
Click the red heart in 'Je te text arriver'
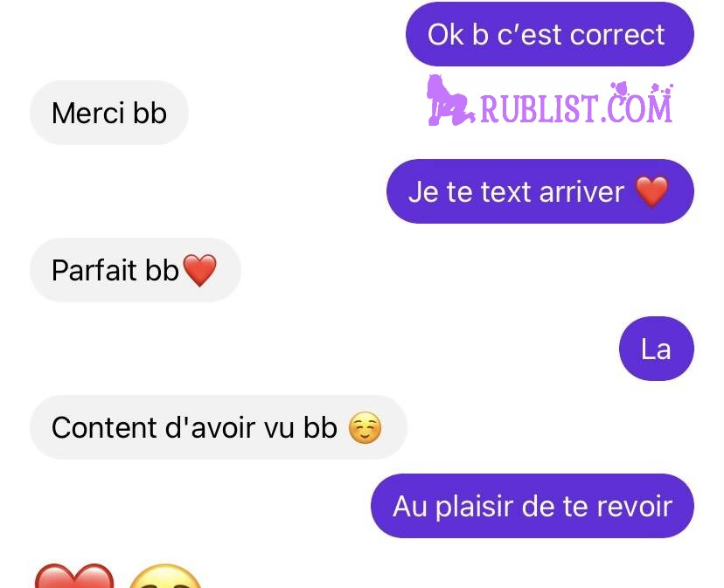[652, 191]
